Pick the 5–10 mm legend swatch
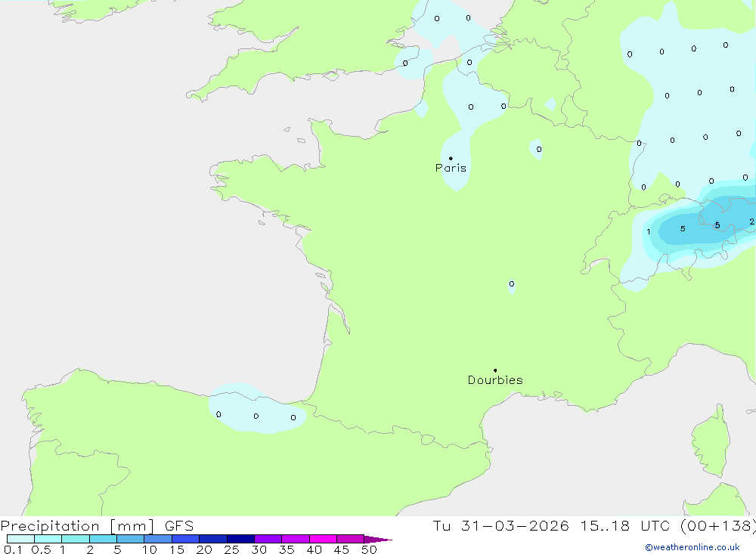Screen dimensions: 756x554 coord(131,539)
